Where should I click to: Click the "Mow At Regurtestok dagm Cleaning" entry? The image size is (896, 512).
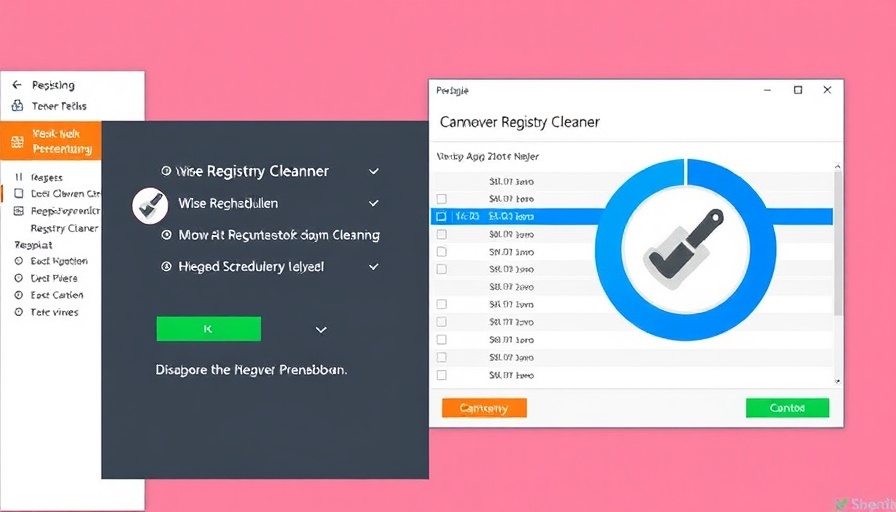click(279, 235)
